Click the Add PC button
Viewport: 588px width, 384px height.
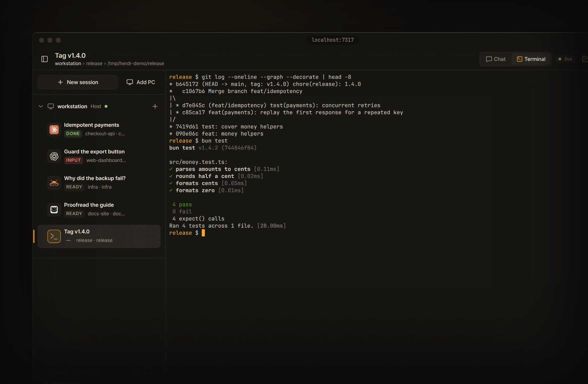[141, 82]
